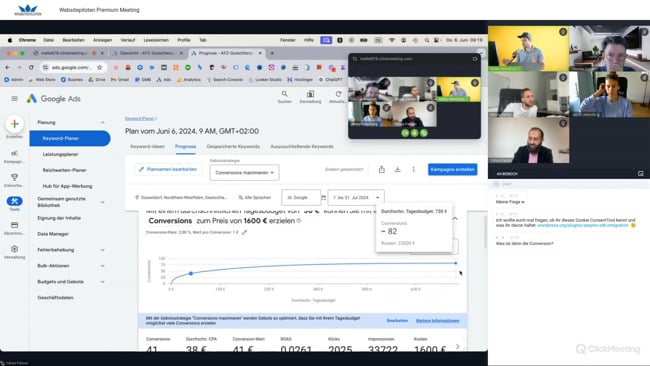Open Auszuschließende Keywords tab
The image size is (650, 366).
click(302, 146)
